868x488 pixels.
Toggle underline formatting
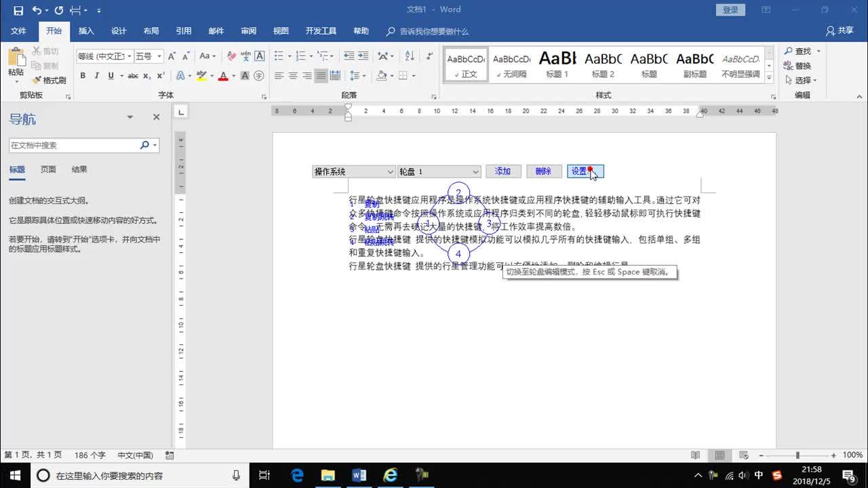point(111,76)
